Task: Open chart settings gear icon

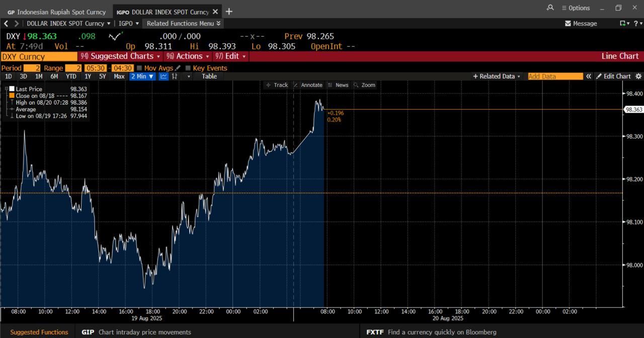Action: point(638,76)
